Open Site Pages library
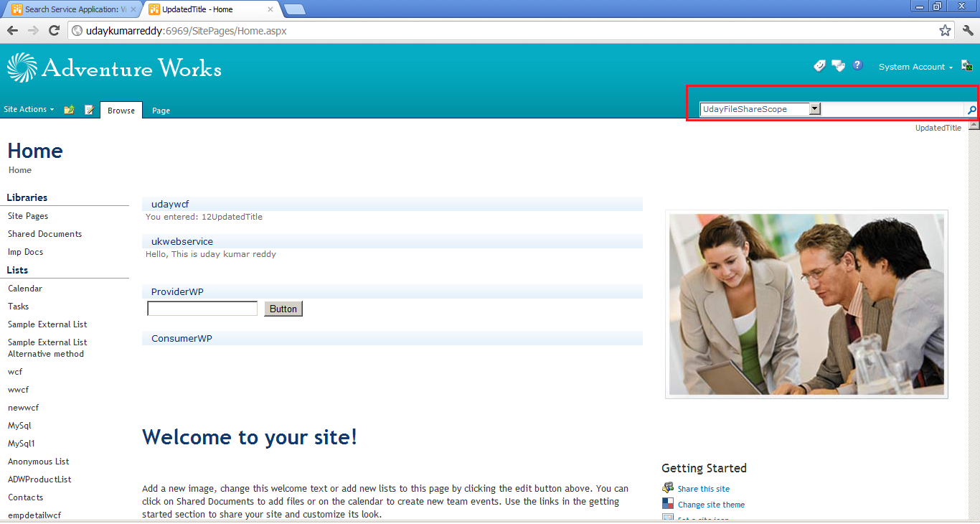 coord(28,216)
